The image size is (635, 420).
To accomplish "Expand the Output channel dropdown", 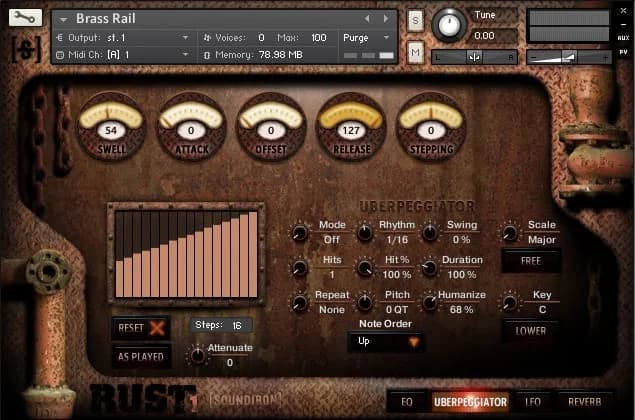I will [x=186, y=37].
